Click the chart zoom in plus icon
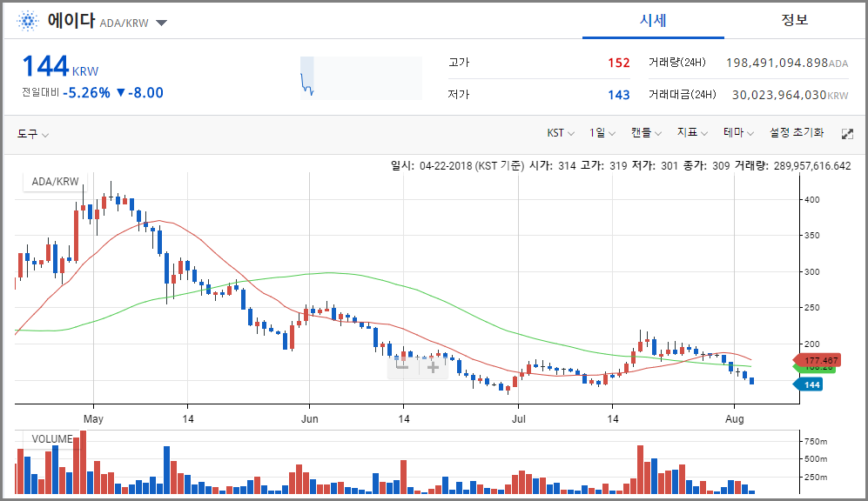 tap(433, 366)
